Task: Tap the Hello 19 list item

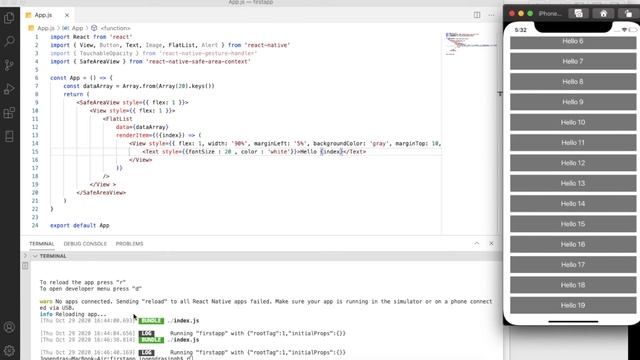Action: 573,305
